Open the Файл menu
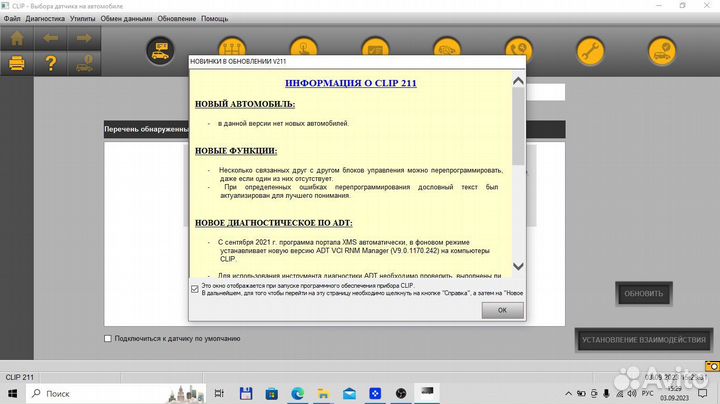The image size is (720, 404). click(x=12, y=19)
